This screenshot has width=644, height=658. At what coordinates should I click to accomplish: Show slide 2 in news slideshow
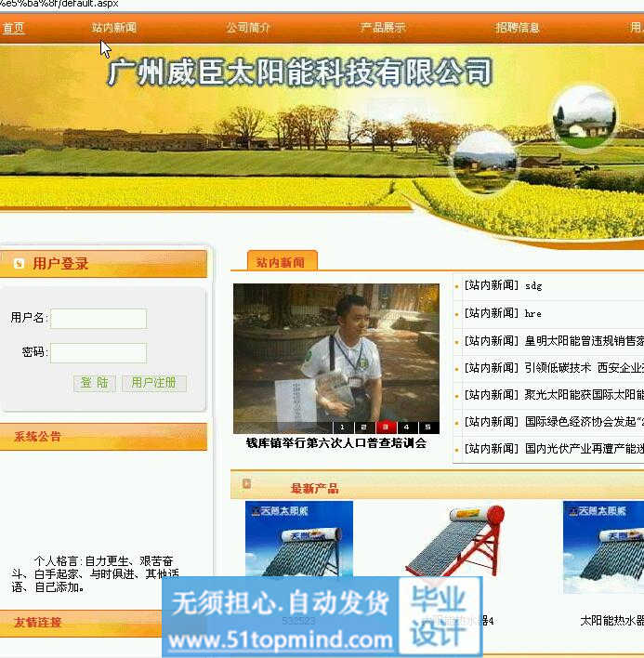(x=363, y=428)
